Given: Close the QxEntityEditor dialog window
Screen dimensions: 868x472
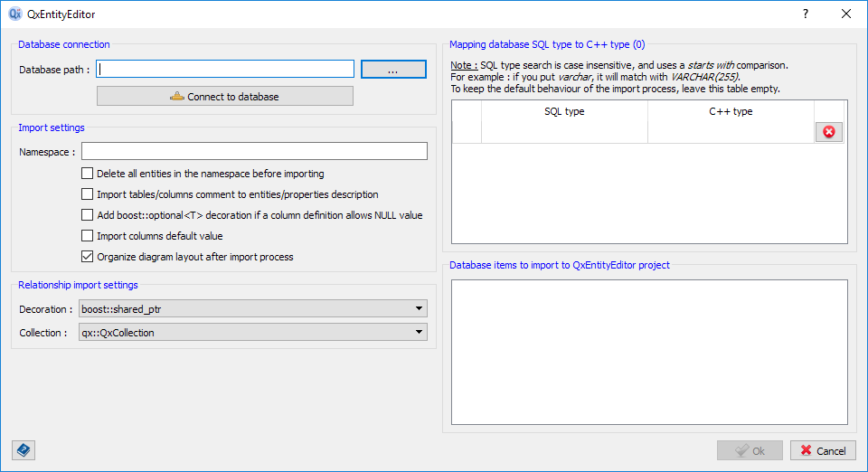Looking at the screenshot, I should point(846,14).
